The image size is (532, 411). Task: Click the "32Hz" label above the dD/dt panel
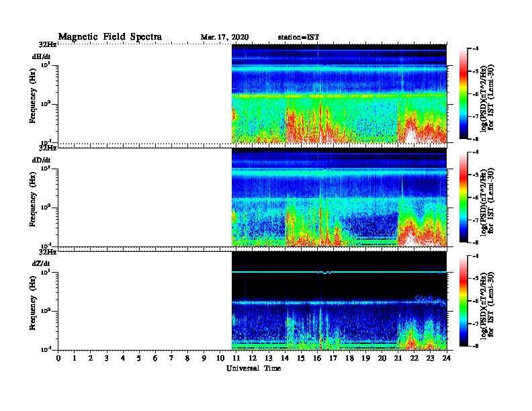[48, 148]
